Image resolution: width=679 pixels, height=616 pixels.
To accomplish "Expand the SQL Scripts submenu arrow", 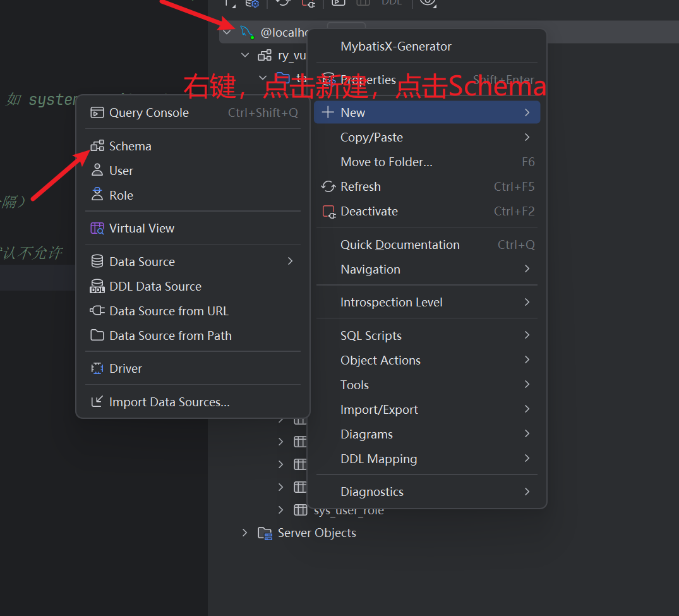I will (527, 335).
